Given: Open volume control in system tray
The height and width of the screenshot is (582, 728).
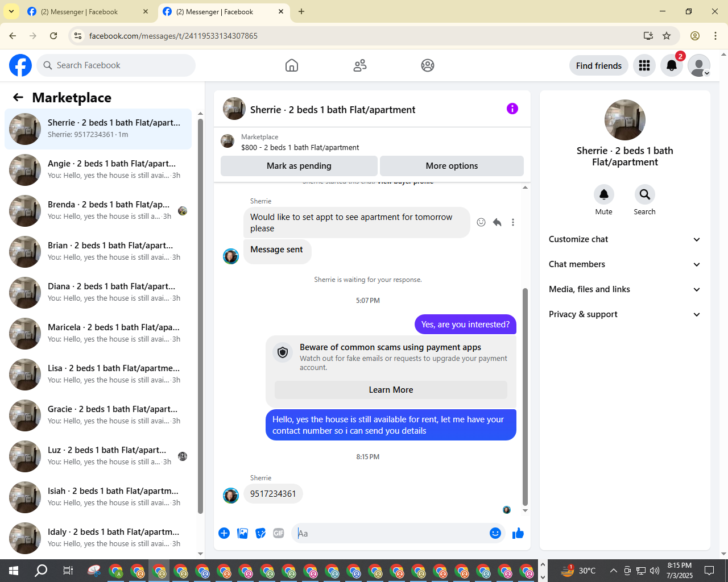Looking at the screenshot, I should pos(655,571).
